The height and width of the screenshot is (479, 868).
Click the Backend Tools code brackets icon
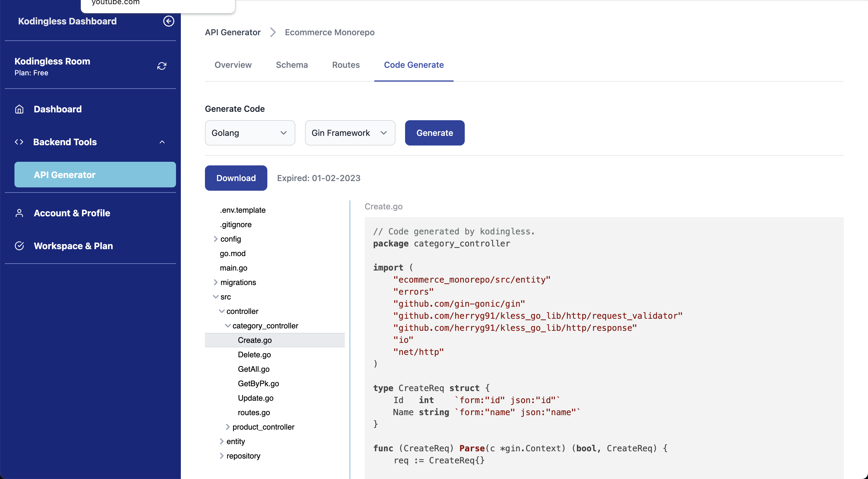coord(19,142)
